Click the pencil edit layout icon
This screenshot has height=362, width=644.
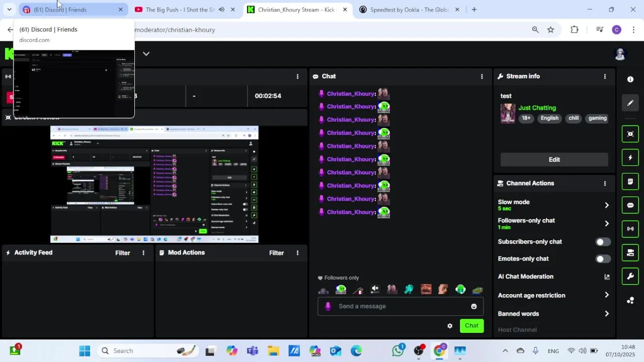[x=630, y=103]
